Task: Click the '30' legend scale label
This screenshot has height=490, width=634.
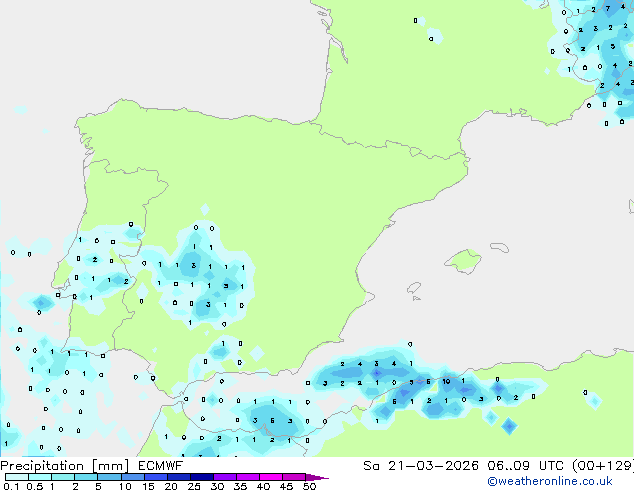Action: 217,486
